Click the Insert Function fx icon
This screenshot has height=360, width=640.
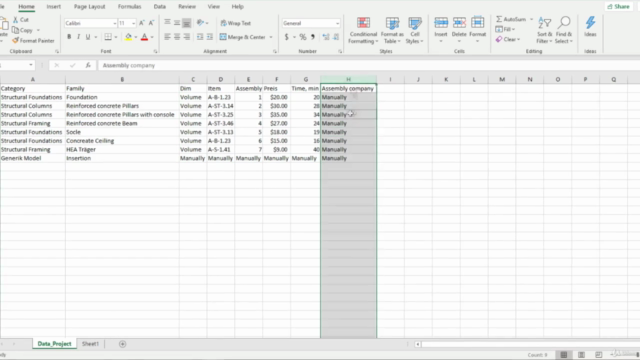[x=88, y=65]
